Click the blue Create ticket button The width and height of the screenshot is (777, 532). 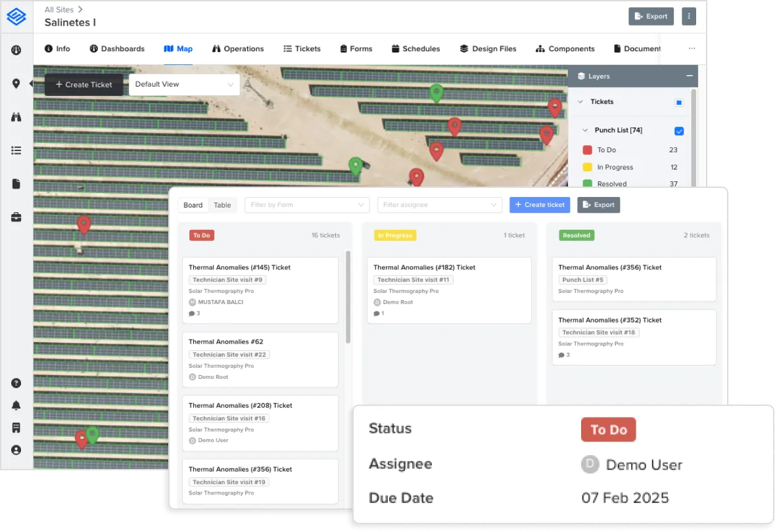pos(540,205)
